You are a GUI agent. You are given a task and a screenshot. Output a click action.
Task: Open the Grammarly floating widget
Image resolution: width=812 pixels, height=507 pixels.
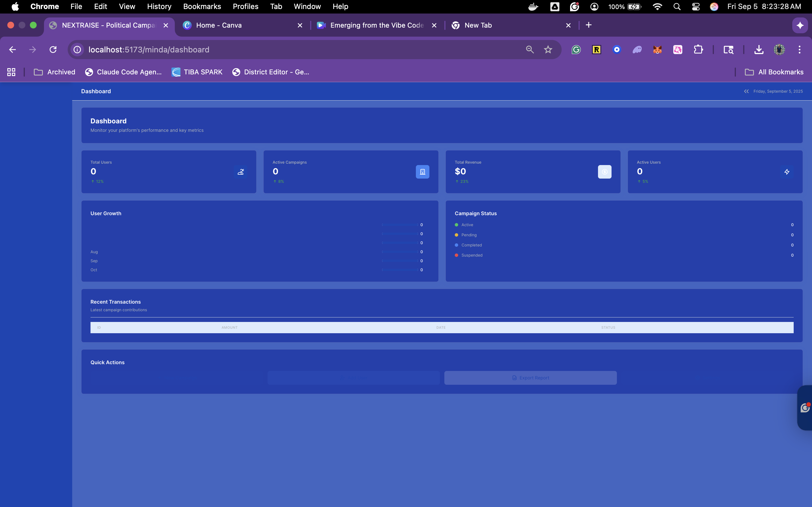coord(805,408)
